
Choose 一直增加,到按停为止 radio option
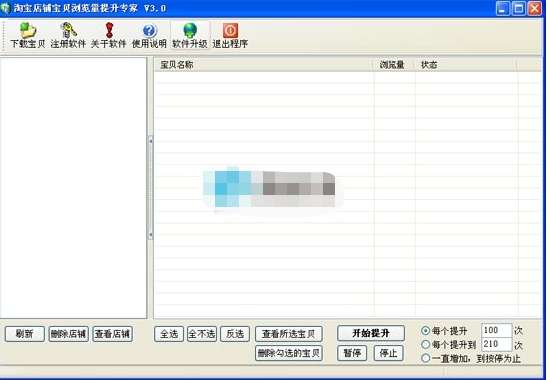[425, 358]
